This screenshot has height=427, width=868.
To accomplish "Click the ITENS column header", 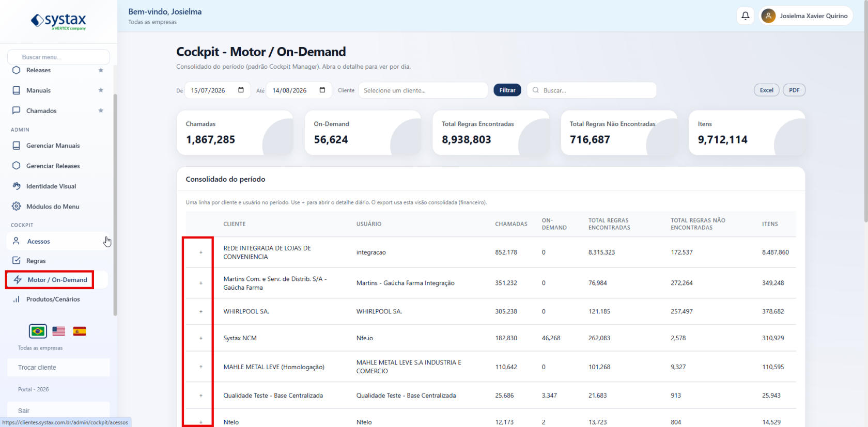I will [770, 224].
